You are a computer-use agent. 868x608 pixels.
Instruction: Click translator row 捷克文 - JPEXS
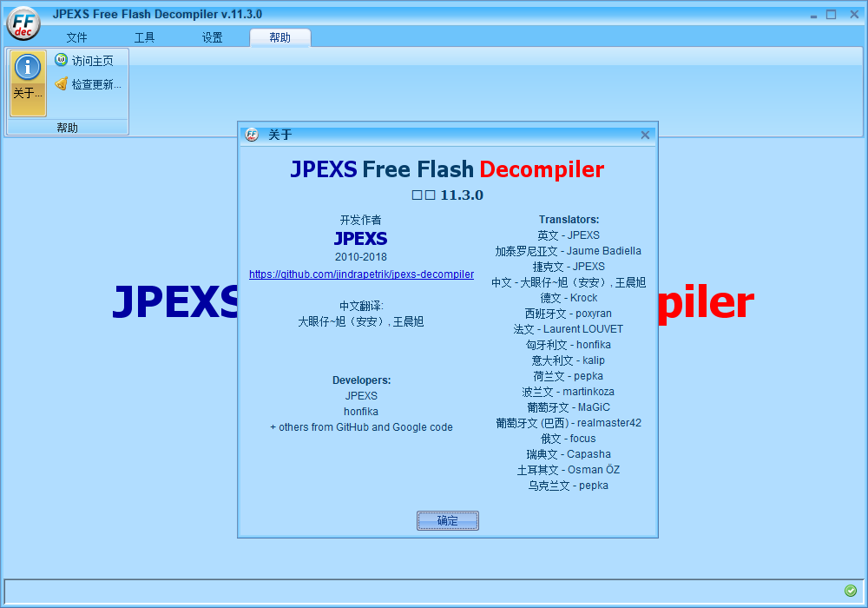pyautogui.click(x=569, y=267)
